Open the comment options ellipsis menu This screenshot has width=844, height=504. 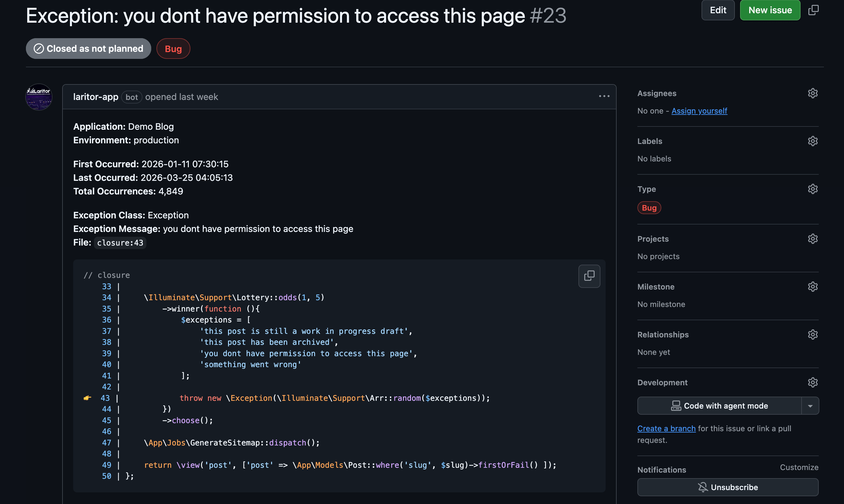coord(604,96)
